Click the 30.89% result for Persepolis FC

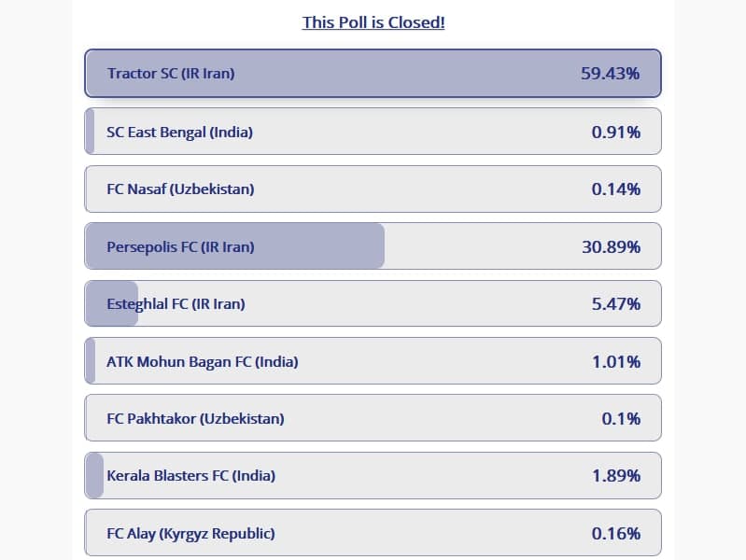(x=611, y=246)
